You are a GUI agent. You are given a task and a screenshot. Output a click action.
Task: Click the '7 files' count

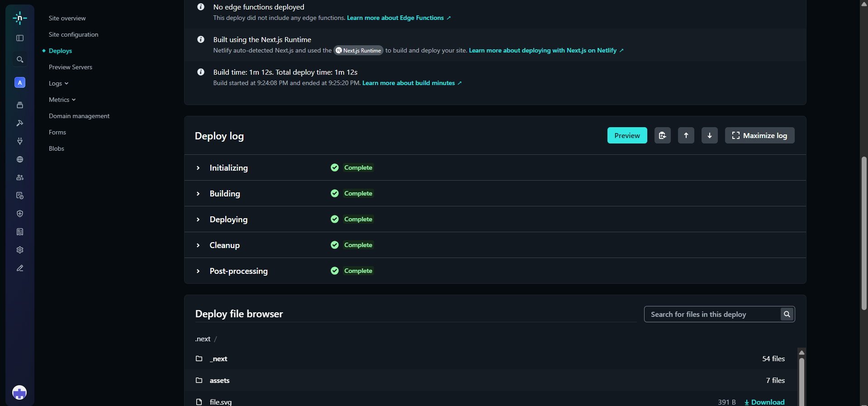pyautogui.click(x=775, y=380)
